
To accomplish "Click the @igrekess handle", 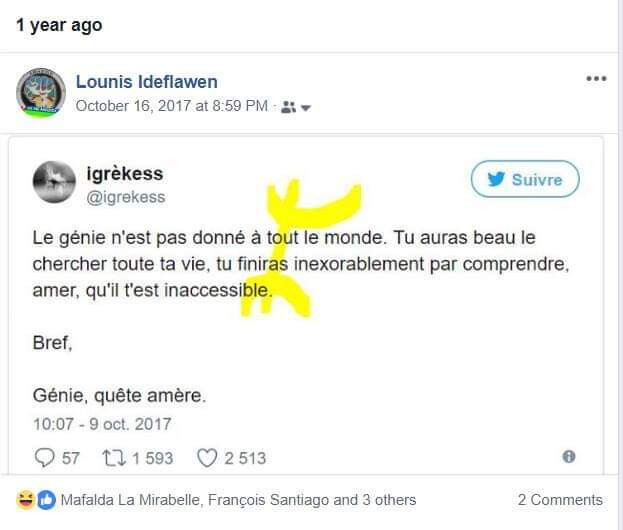I will (126, 197).
